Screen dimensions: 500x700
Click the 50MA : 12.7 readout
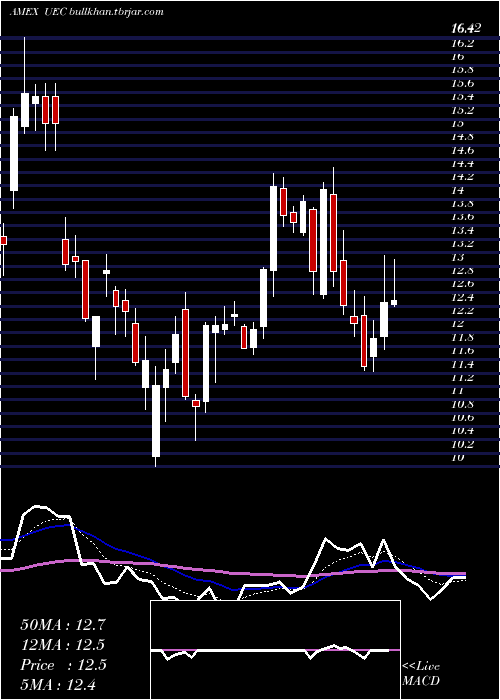(x=63, y=625)
